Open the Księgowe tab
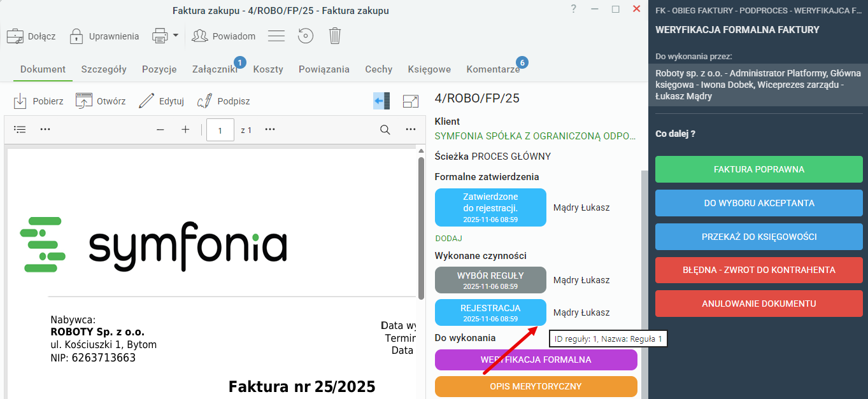868x399 pixels. coord(429,69)
